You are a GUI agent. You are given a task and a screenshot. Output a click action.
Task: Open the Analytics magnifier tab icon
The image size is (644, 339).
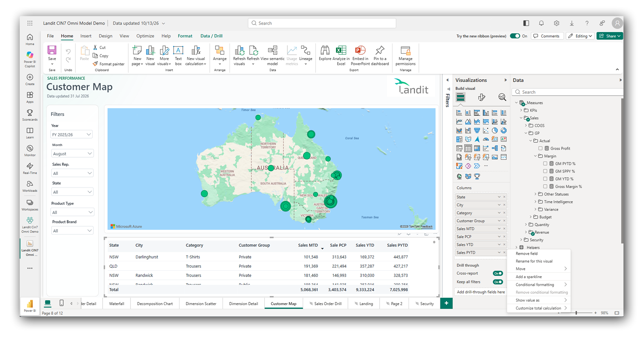pos(502,97)
